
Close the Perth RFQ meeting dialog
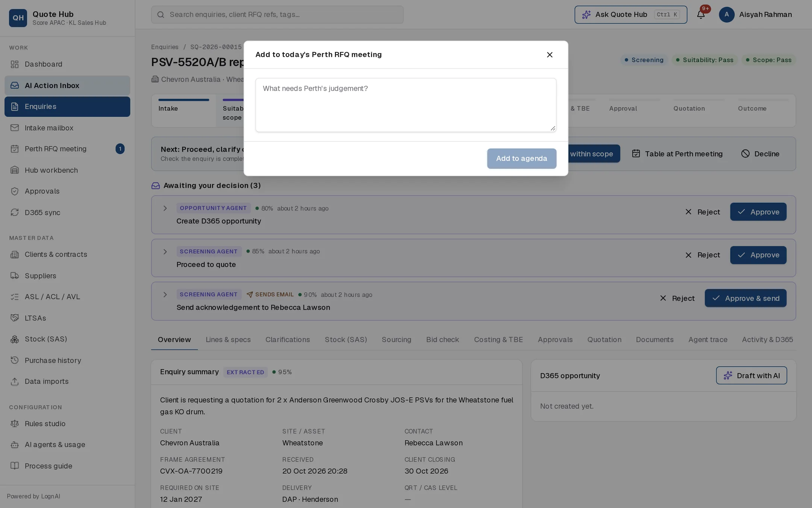pyautogui.click(x=550, y=55)
